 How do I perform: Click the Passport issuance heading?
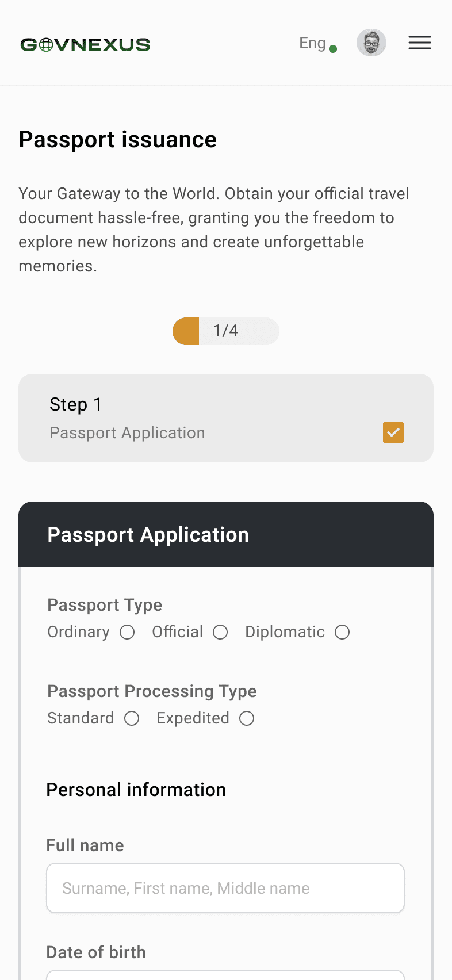[x=118, y=140]
